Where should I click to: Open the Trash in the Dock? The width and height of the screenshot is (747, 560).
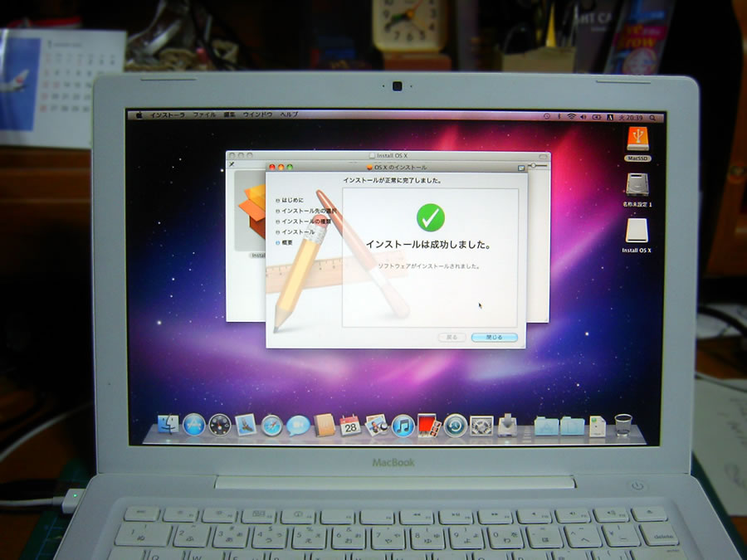(623, 426)
